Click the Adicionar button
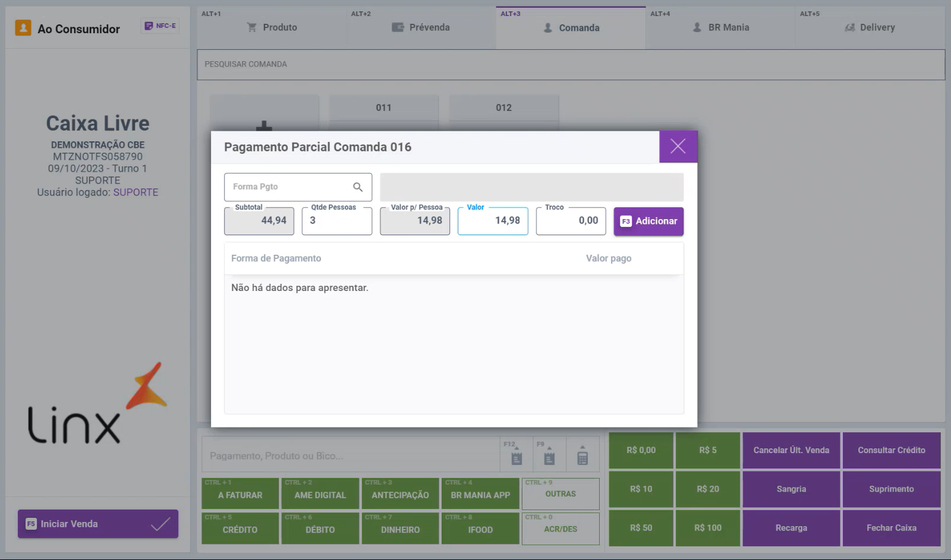This screenshot has width=951, height=560. point(648,222)
